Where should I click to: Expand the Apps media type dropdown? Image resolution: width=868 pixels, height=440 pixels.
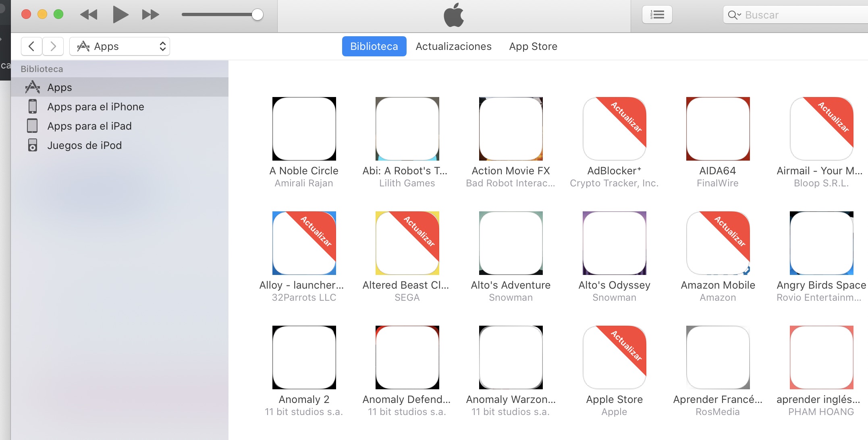[120, 46]
